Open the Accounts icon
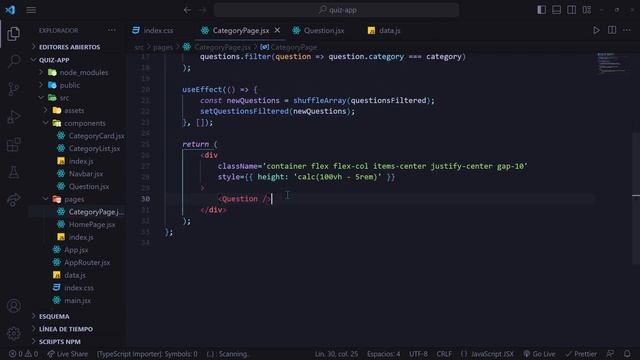This screenshot has height=360, width=640. [13, 306]
